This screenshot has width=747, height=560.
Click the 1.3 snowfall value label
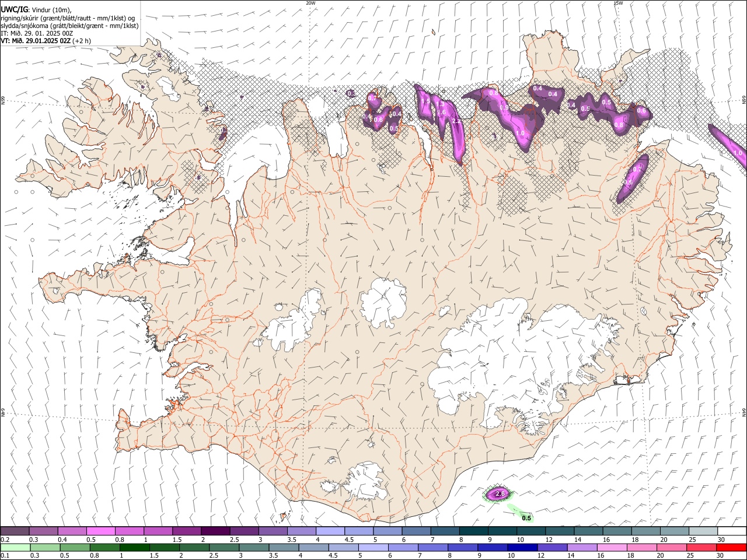[x=439, y=104]
